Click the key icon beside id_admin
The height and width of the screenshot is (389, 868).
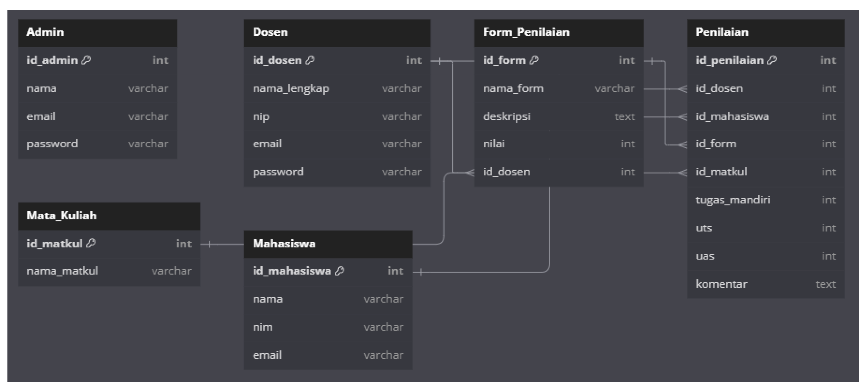pos(86,60)
